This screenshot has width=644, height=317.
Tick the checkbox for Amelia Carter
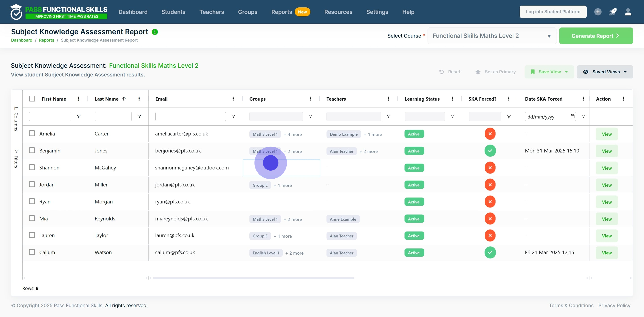(x=32, y=133)
